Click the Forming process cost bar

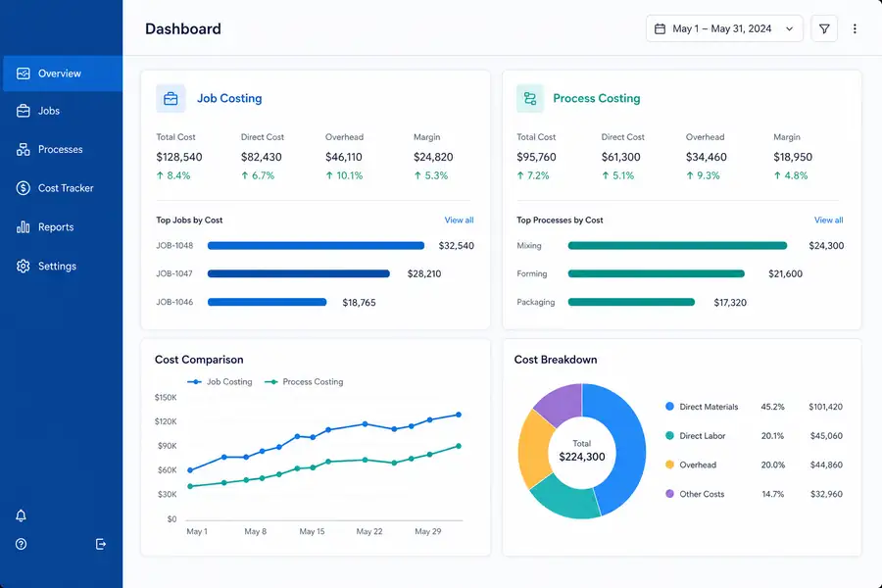point(657,273)
